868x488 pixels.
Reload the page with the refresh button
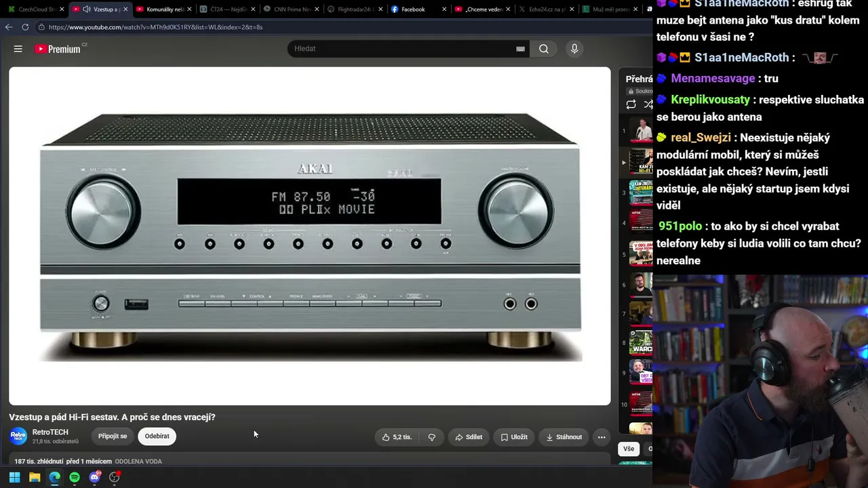pyautogui.click(x=25, y=27)
